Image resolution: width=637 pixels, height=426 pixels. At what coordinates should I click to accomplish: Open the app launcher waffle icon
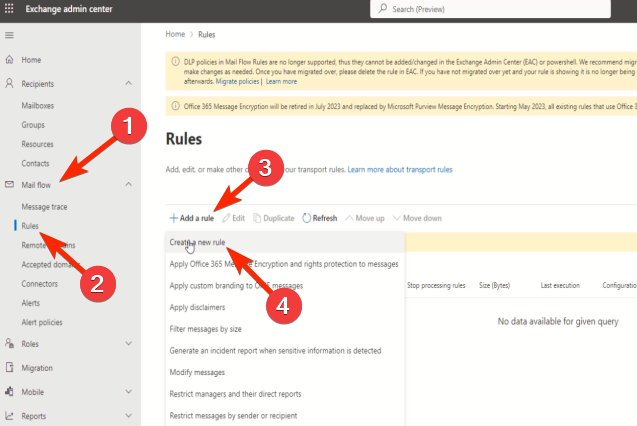(x=9, y=9)
